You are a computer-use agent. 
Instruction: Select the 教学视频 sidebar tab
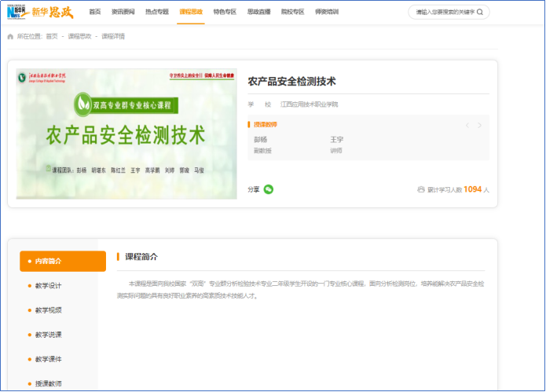49,310
